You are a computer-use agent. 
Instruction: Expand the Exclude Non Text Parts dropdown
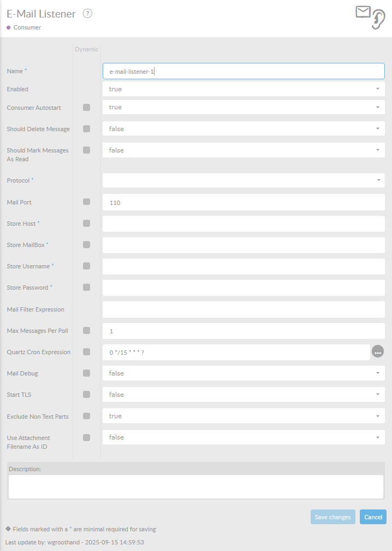243,416
